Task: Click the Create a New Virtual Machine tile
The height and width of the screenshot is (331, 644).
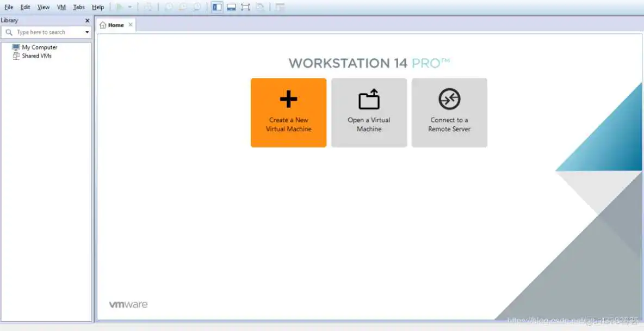Action: (x=288, y=113)
